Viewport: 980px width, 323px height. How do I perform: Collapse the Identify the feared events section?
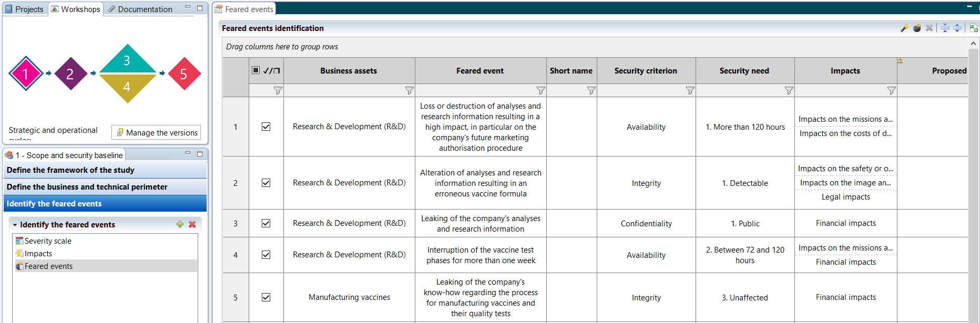coord(15,225)
